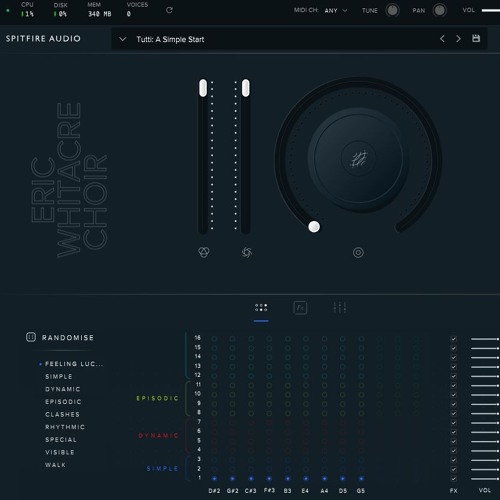
Task: Go to the next preset with right arrow
Action: 458,39
